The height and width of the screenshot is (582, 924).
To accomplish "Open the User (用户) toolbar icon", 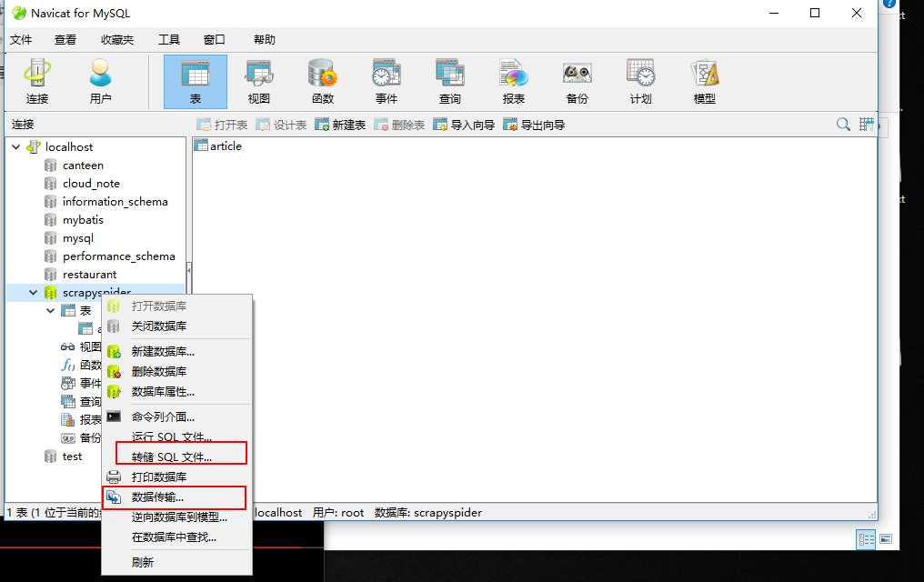I will coord(100,82).
